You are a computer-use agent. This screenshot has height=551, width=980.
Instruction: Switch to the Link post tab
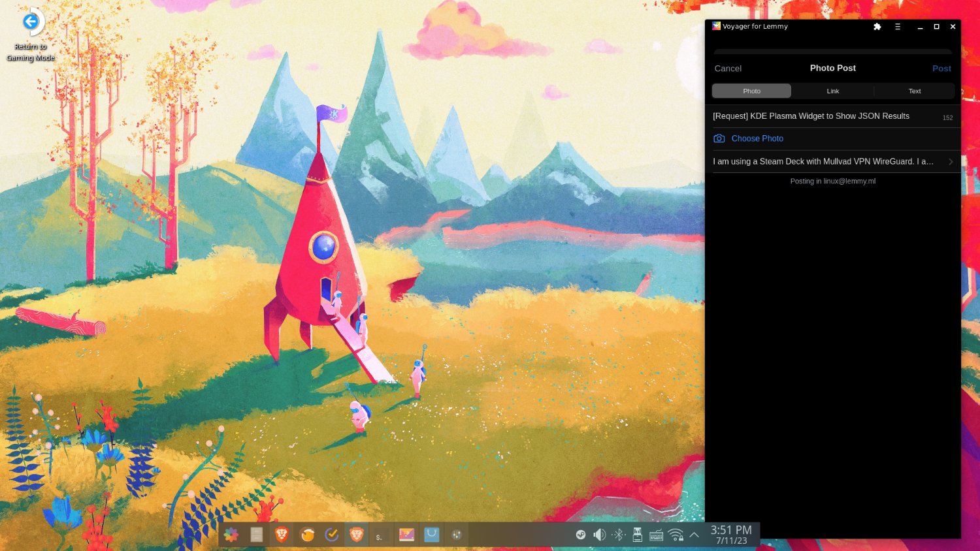click(x=832, y=91)
